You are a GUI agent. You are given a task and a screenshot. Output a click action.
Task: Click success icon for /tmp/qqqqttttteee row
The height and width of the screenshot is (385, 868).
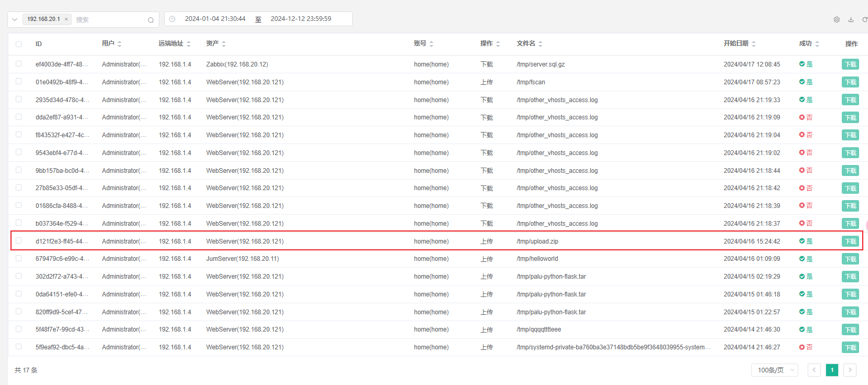(x=802, y=329)
